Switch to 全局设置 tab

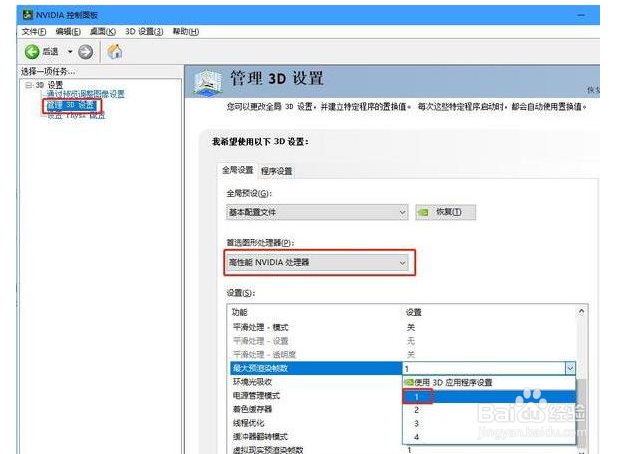[238, 170]
